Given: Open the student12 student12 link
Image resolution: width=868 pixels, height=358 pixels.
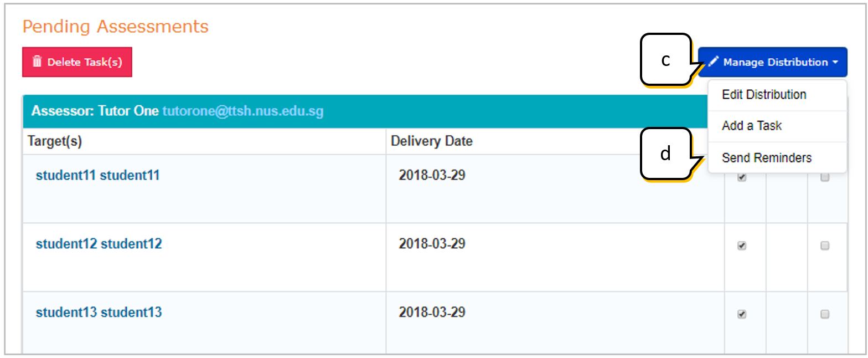Looking at the screenshot, I should pyautogui.click(x=99, y=244).
